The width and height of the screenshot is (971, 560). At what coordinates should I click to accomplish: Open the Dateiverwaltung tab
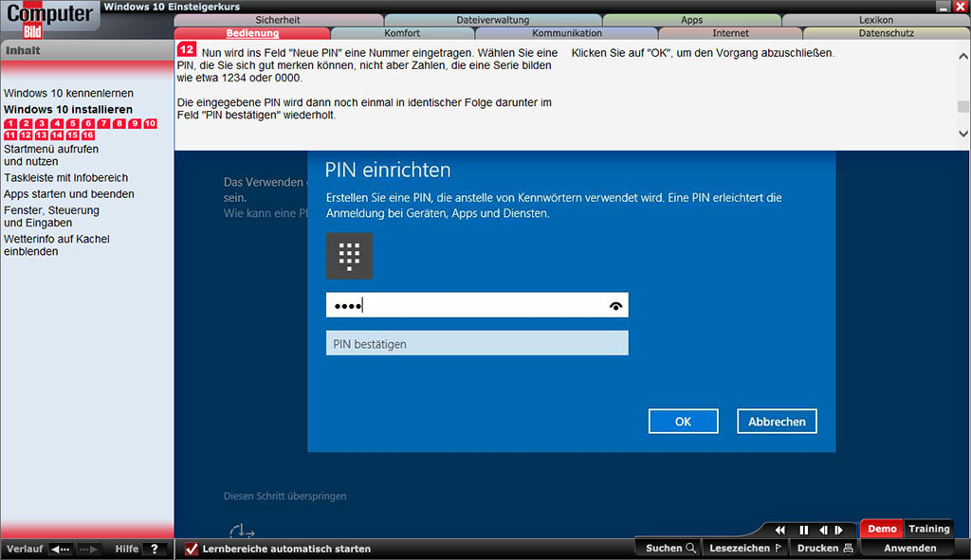(x=493, y=20)
